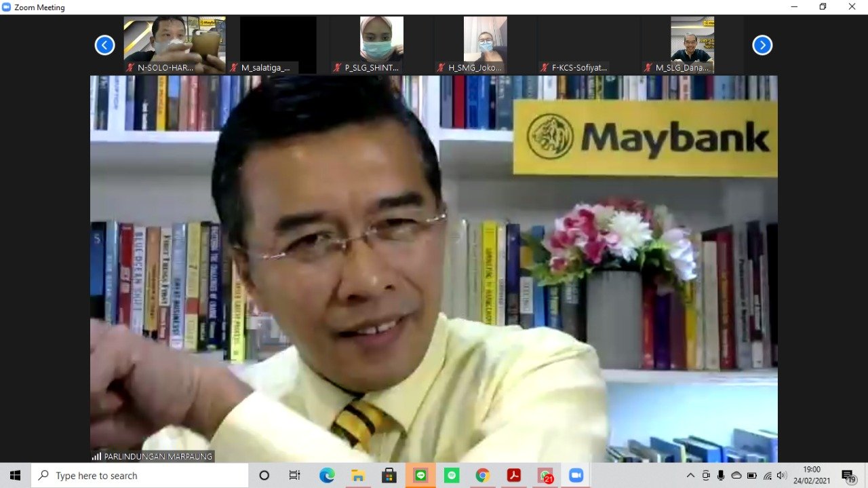Click the microphone tray icon

click(721, 475)
